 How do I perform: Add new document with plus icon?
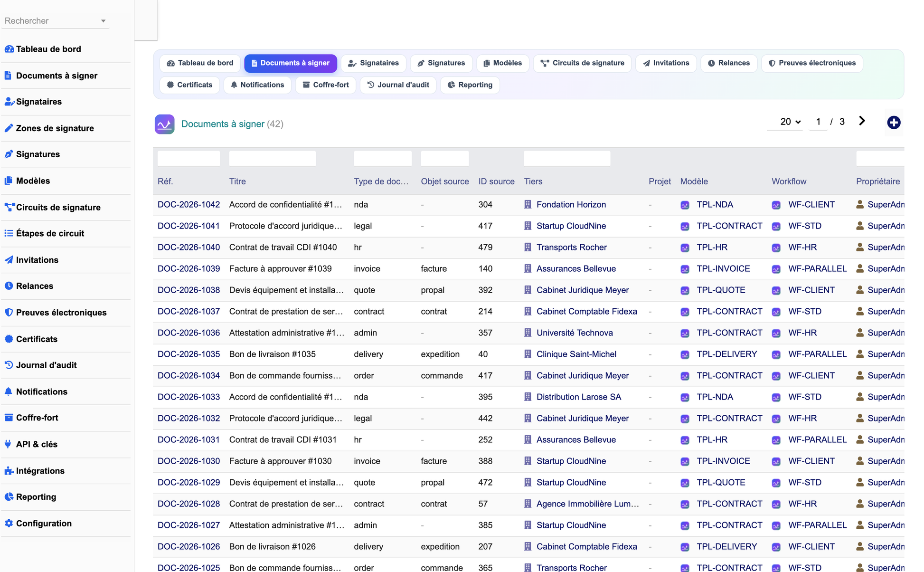(894, 123)
